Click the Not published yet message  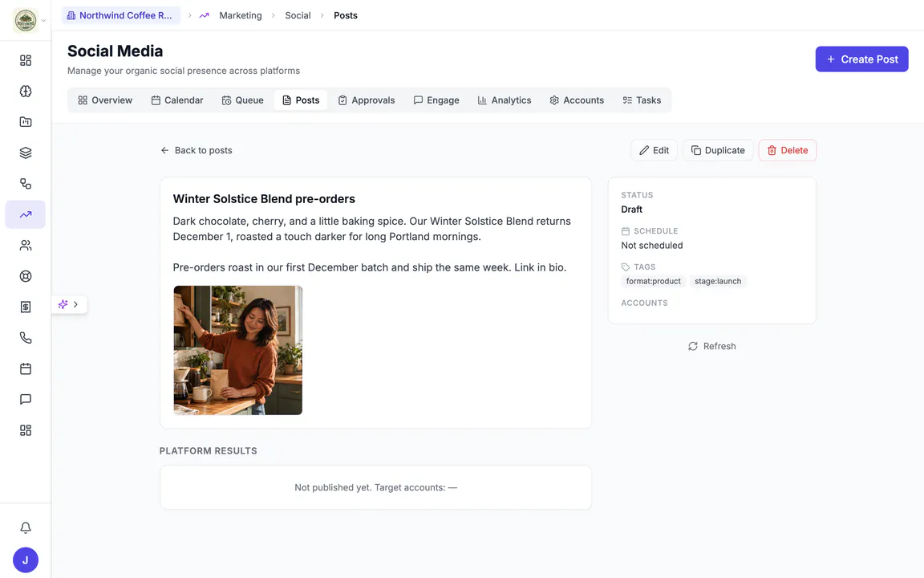click(x=376, y=488)
